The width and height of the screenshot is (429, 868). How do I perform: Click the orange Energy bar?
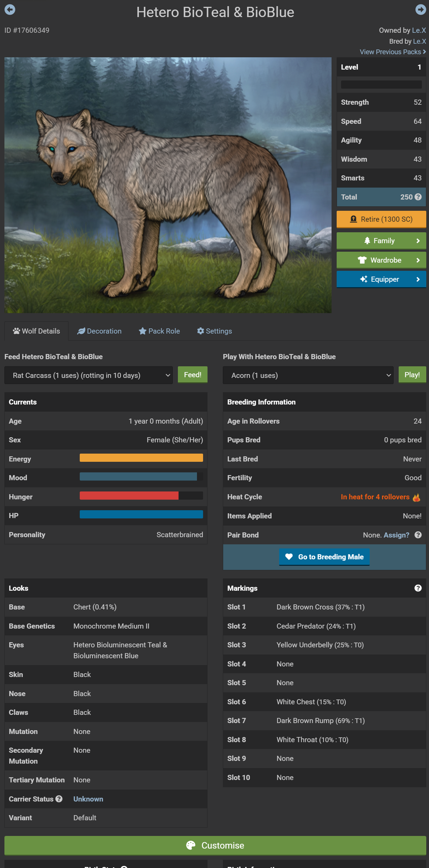(x=141, y=458)
